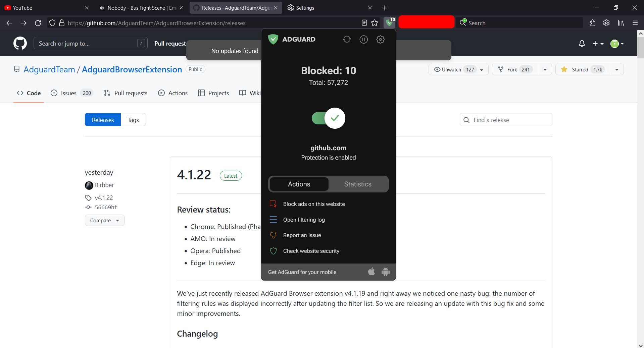Image resolution: width=644 pixels, height=348 pixels.
Task: Open the AdguardBrowserExtension repository link
Action: pos(132,69)
